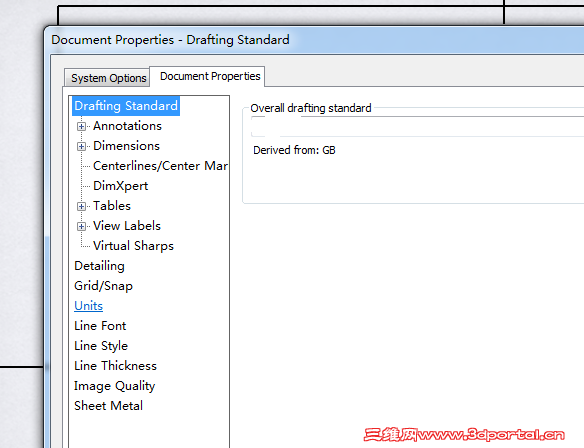Select the Tables item

112,206
